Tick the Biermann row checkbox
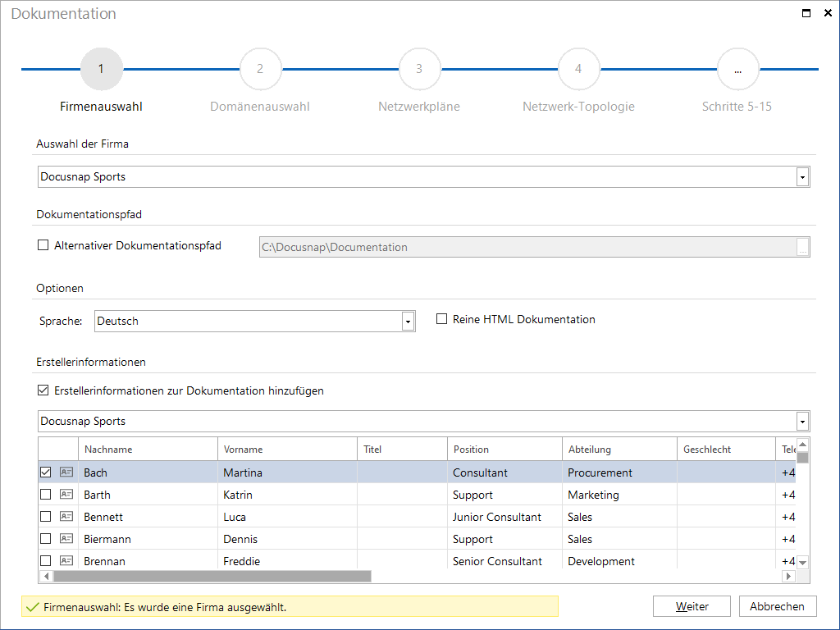The height and width of the screenshot is (630, 840). (x=46, y=538)
